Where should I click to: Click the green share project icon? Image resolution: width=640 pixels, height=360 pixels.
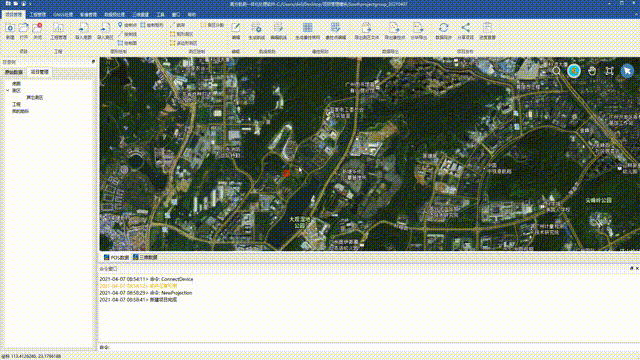click(465, 28)
